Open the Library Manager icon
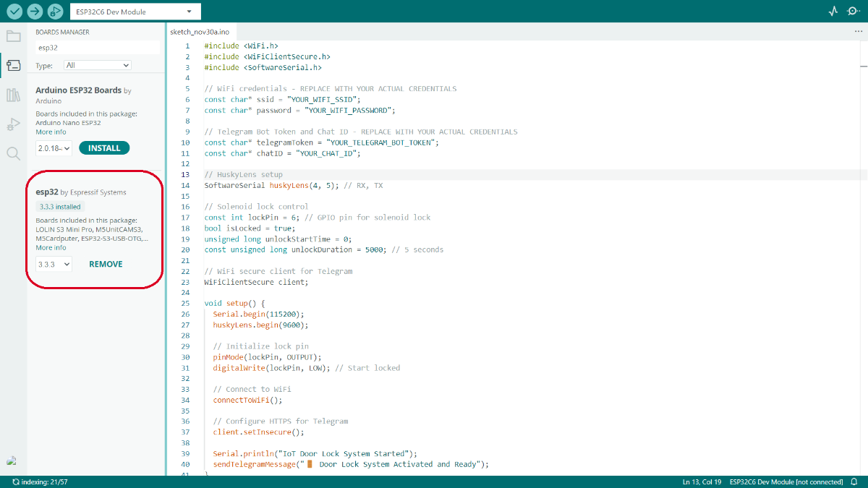Screen dimensions: 868x488 (x=13, y=95)
